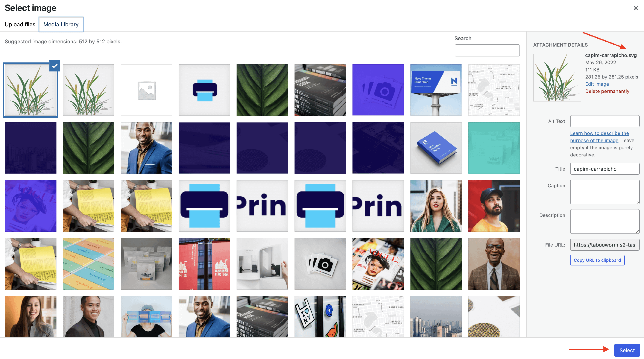Click inside the Caption text area
The image size is (644, 359).
[x=605, y=192]
